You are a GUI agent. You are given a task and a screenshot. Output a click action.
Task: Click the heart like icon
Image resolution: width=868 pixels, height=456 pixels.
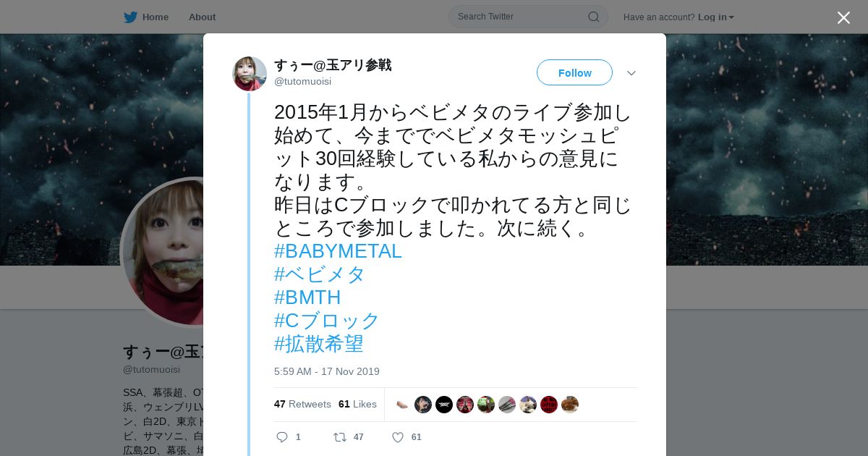point(397,437)
